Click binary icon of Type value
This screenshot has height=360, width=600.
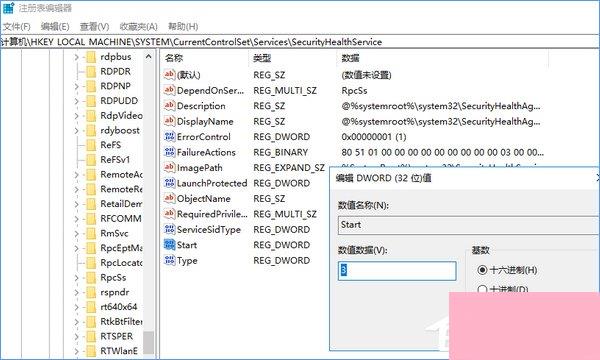tap(169, 260)
